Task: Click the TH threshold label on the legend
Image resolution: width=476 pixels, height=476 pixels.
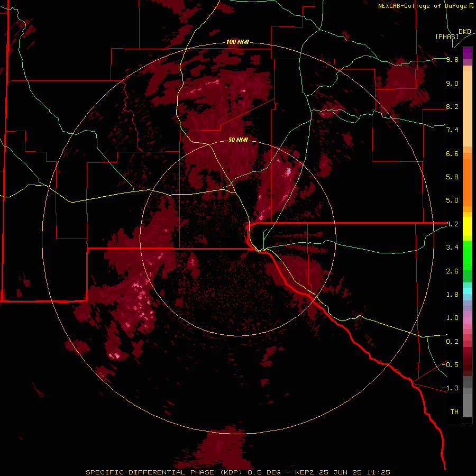Action: click(x=454, y=411)
